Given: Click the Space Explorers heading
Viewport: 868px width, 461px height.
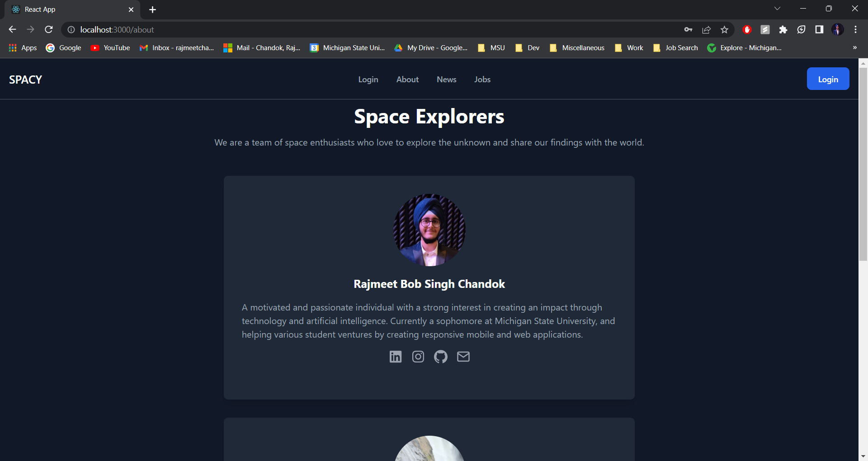Looking at the screenshot, I should click(x=429, y=117).
